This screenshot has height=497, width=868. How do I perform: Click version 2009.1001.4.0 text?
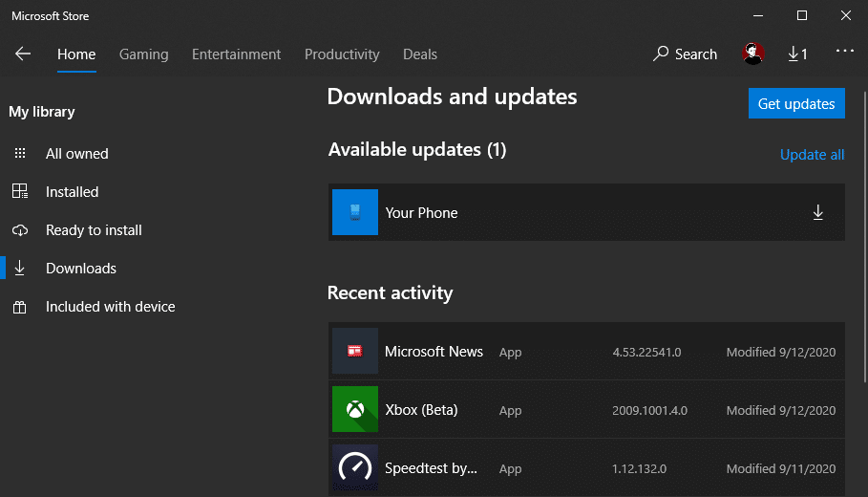tap(649, 411)
